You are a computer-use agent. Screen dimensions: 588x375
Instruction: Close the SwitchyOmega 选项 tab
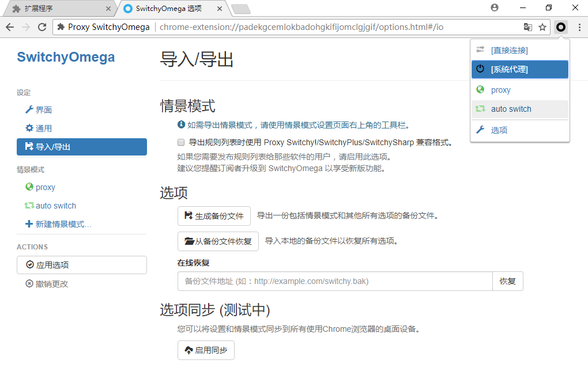pyautogui.click(x=220, y=9)
